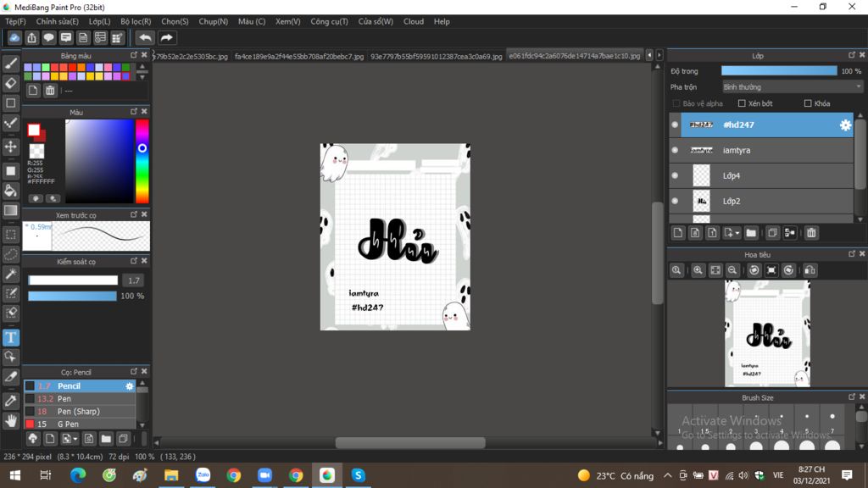Image resolution: width=868 pixels, height=488 pixels.
Task: Hide the #hd247 layer
Action: tap(675, 125)
